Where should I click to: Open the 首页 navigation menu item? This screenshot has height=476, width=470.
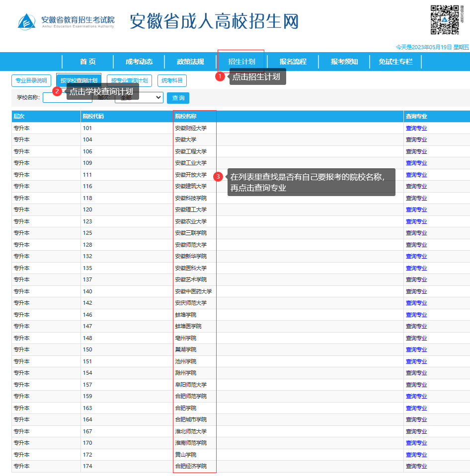tap(88, 62)
